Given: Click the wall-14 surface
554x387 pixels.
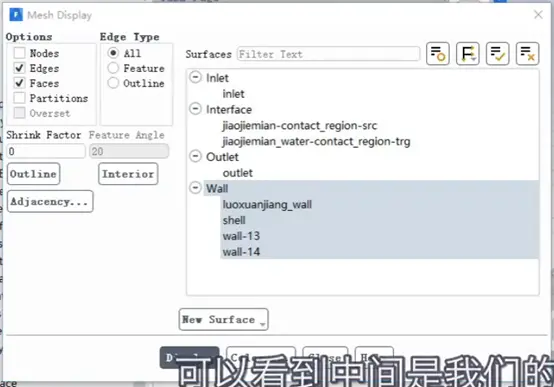Looking at the screenshot, I should click(x=241, y=252).
